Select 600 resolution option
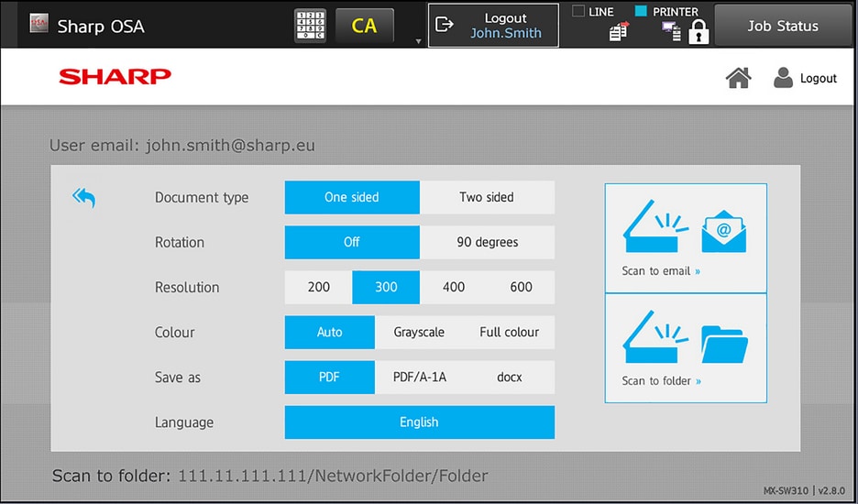Viewport: 858px width, 504px height. 521,287
